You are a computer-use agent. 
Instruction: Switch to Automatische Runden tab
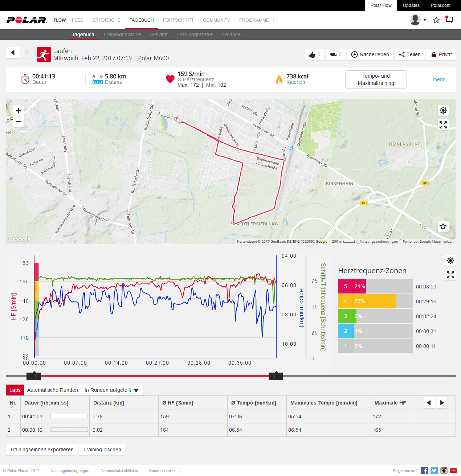(x=53, y=390)
